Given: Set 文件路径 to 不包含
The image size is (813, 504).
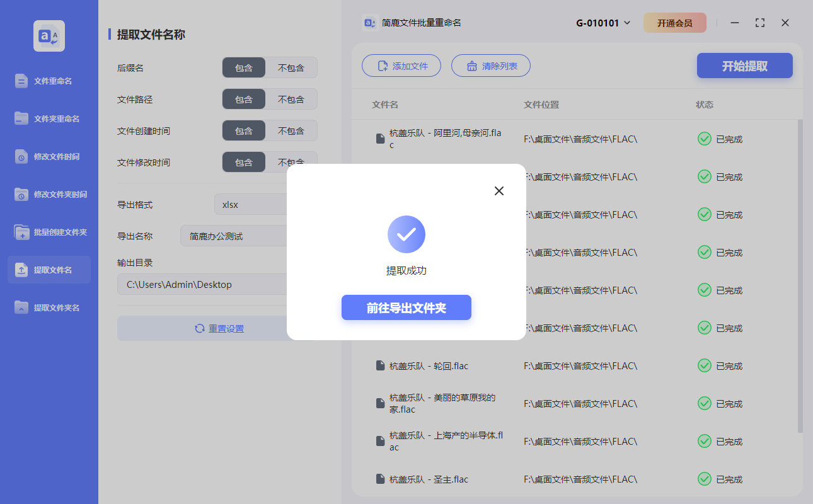Looking at the screenshot, I should pos(291,99).
